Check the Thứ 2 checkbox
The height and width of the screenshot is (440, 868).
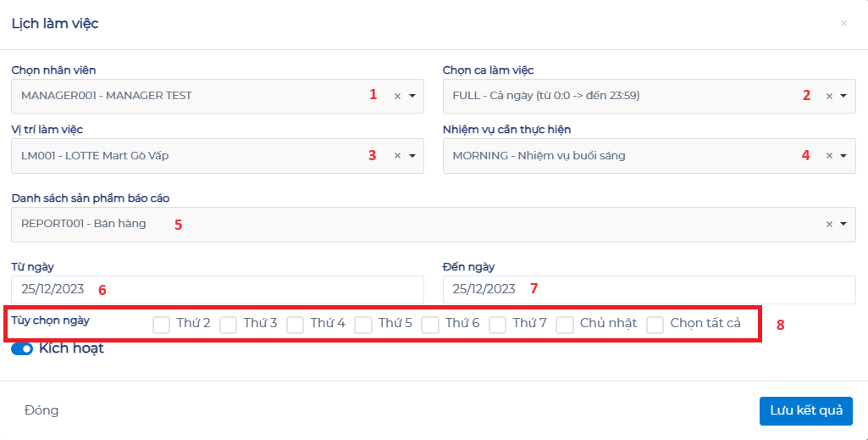161,324
